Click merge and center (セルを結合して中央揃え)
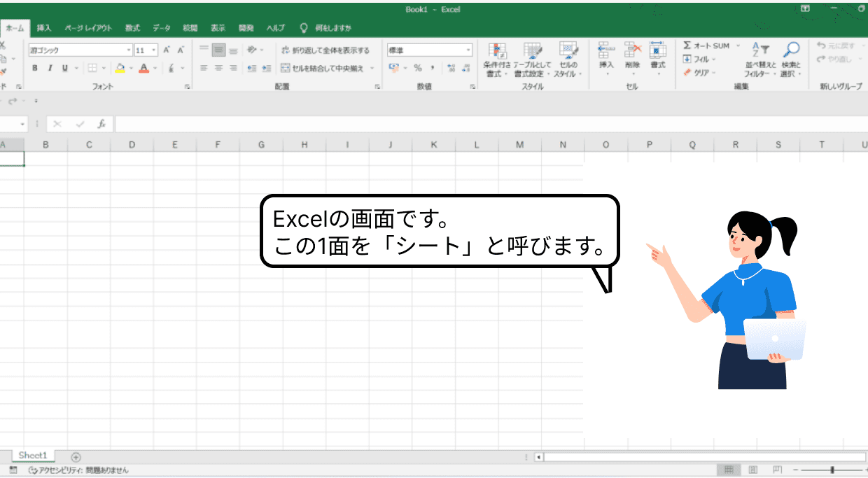This screenshot has width=868, height=478. (323, 68)
